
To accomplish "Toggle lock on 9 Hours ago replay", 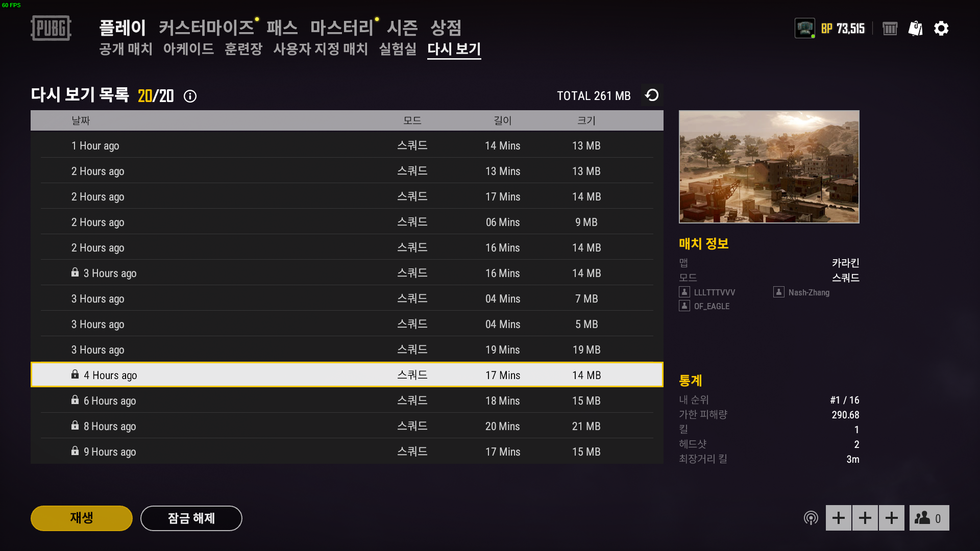I will pyautogui.click(x=75, y=451).
